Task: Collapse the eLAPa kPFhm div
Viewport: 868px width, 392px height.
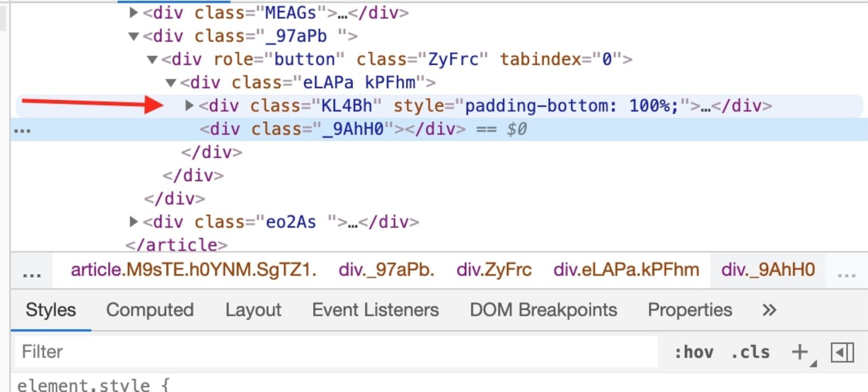Action: coord(171,83)
